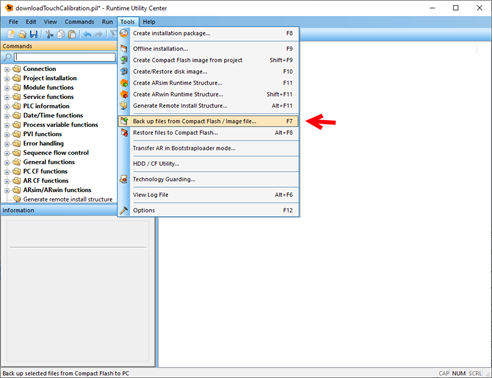This screenshot has width=492, height=378.
Task: Choose HDD / CF Utility entry
Action: (x=209, y=164)
